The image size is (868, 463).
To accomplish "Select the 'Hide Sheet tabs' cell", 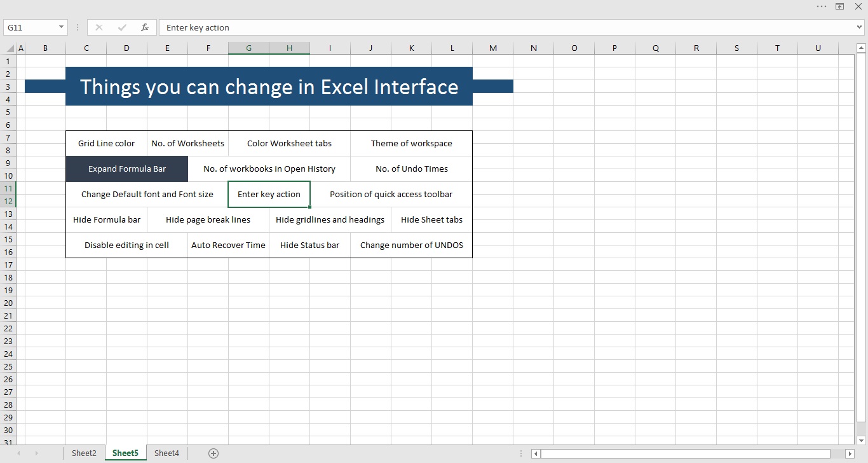I will [431, 220].
